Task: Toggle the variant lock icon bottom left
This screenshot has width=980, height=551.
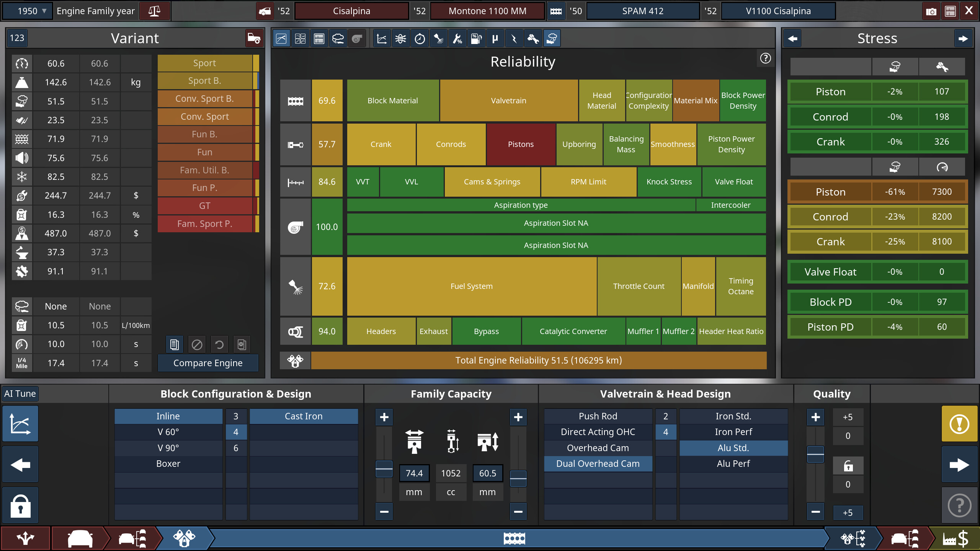Action: 20,505
